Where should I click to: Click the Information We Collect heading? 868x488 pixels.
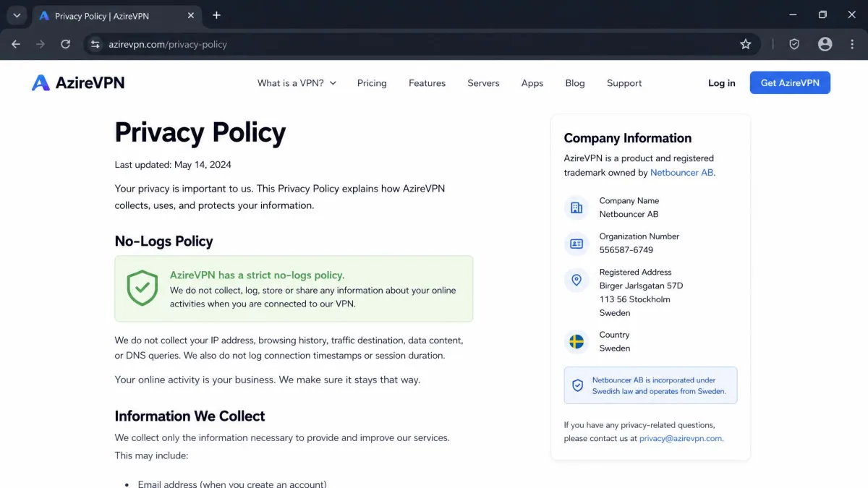pos(190,416)
